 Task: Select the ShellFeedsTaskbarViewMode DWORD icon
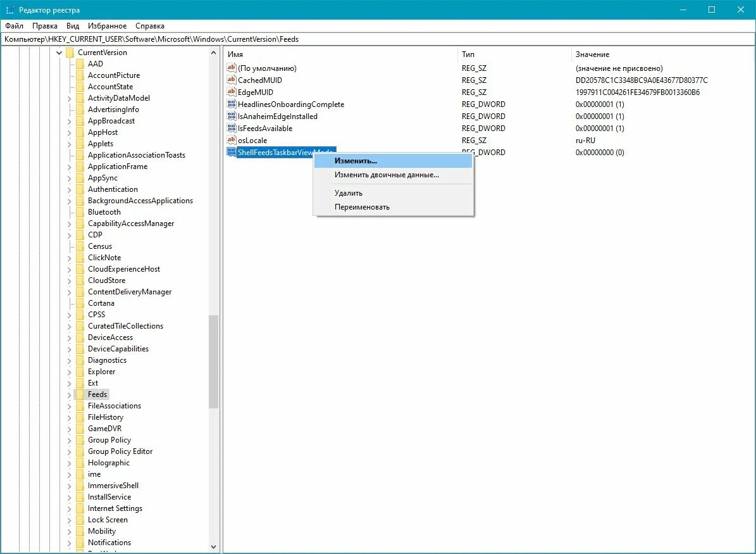232,152
